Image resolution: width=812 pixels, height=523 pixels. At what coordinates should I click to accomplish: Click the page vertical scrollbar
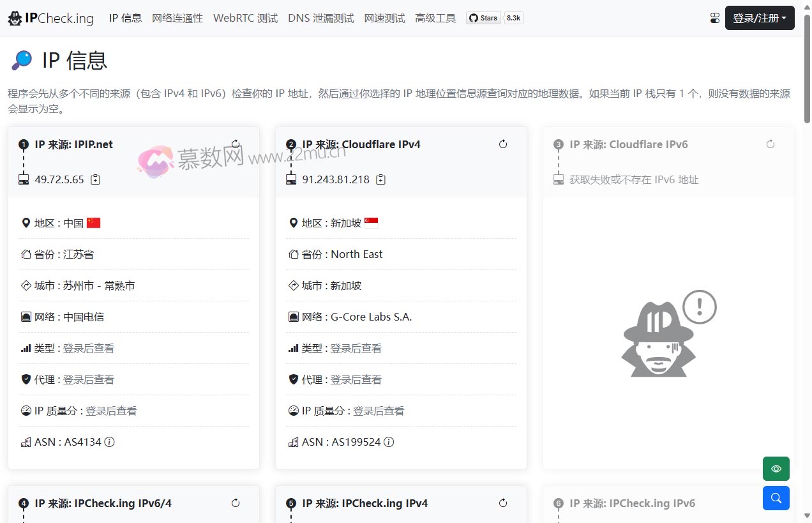807,255
